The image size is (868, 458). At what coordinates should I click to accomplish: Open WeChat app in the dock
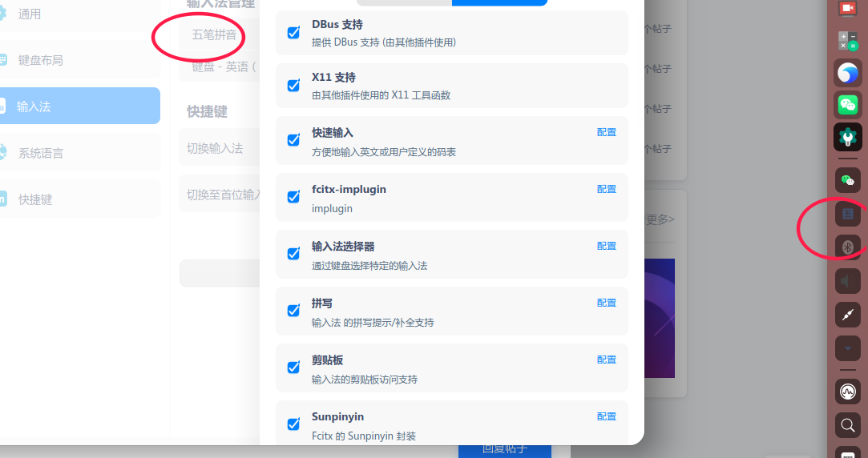(x=847, y=105)
